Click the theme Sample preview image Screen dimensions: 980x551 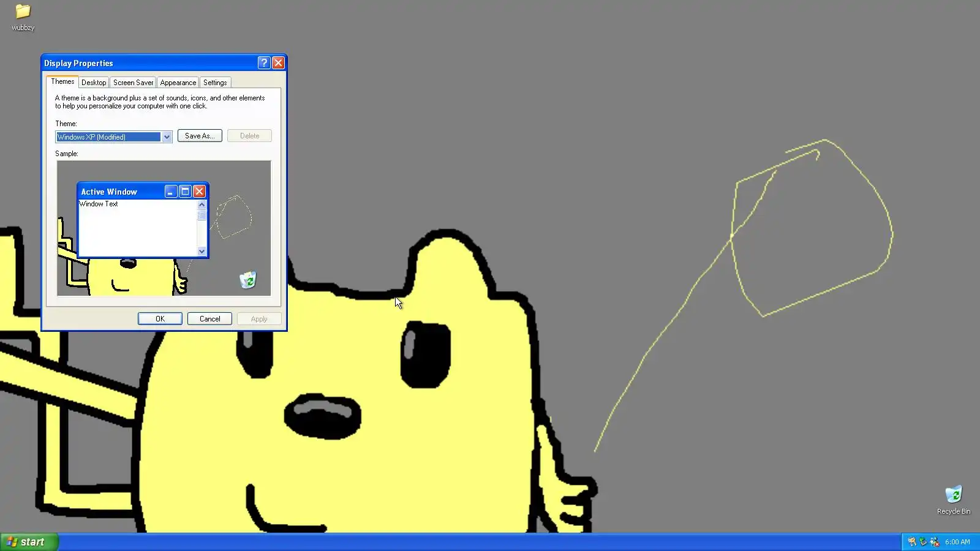click(x=164, y=228)
